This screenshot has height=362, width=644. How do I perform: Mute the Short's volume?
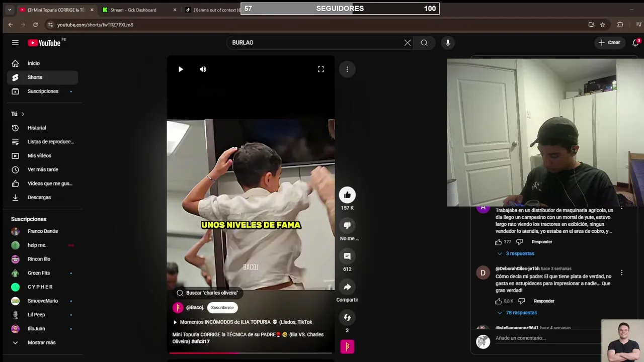pos(203,69)
